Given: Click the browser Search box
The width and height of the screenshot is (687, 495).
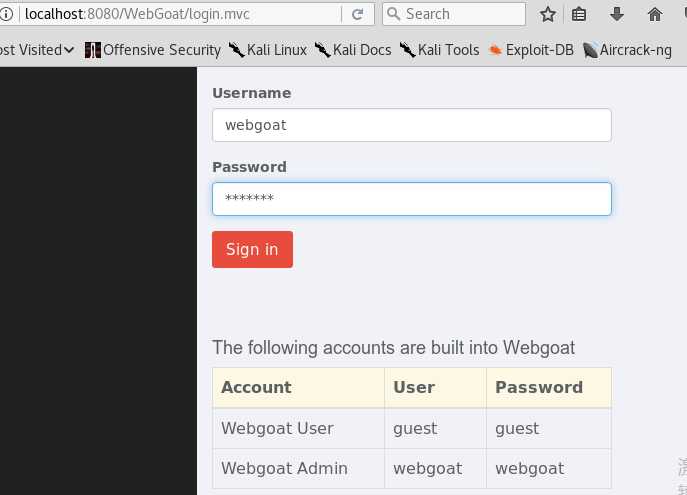Looking at the screenshot, I should pyautogui.click(x=454, y=14).
